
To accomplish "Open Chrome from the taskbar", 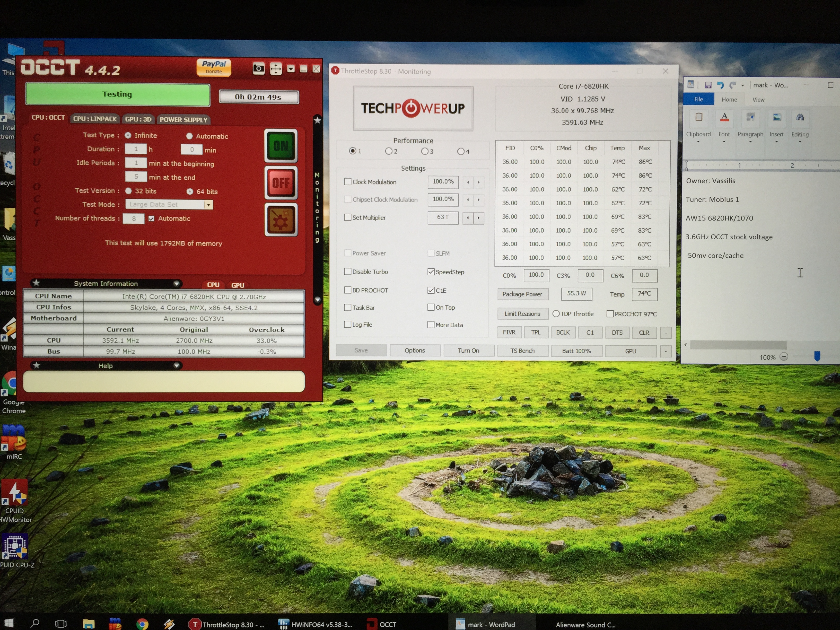I will (x=142, y=624).
